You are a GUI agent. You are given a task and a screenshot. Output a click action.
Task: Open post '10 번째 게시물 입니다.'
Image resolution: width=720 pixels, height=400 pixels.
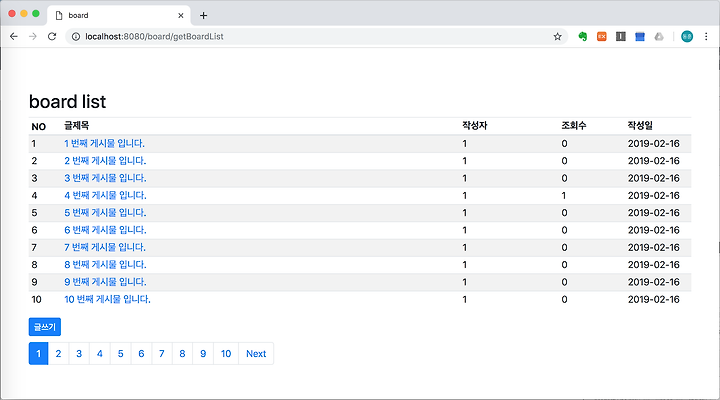pos(107,299)
